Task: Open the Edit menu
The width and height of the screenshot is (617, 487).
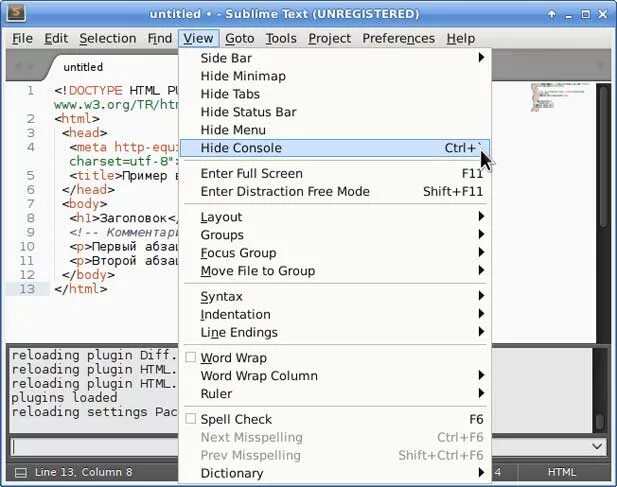Action: point(56,39)
